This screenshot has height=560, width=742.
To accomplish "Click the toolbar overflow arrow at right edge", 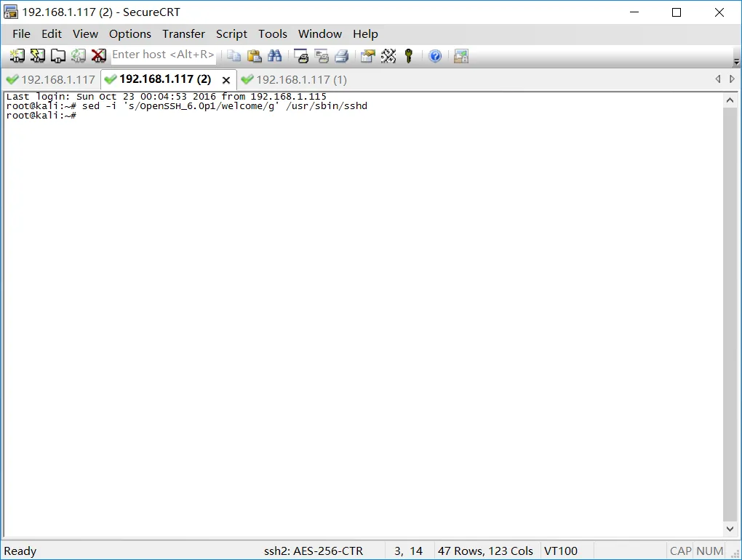I will pos(736,62).
